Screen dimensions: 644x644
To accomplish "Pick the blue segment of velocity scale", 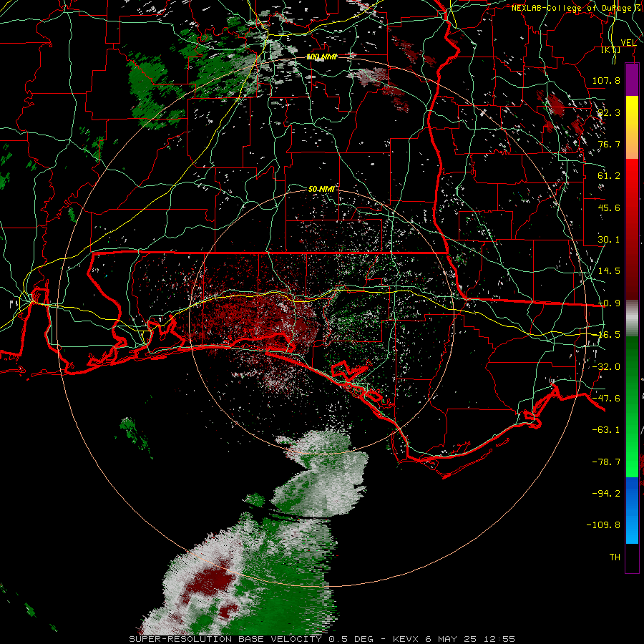I will coord(632,510).
